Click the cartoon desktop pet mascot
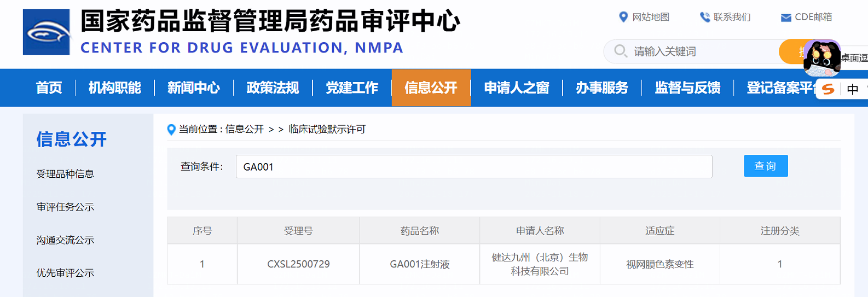 click(821, 58)
